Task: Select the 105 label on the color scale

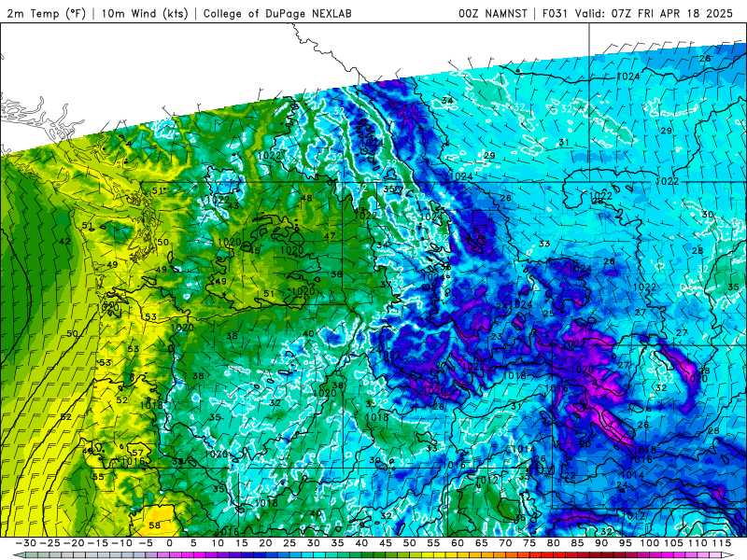Action: click(673, 543)
